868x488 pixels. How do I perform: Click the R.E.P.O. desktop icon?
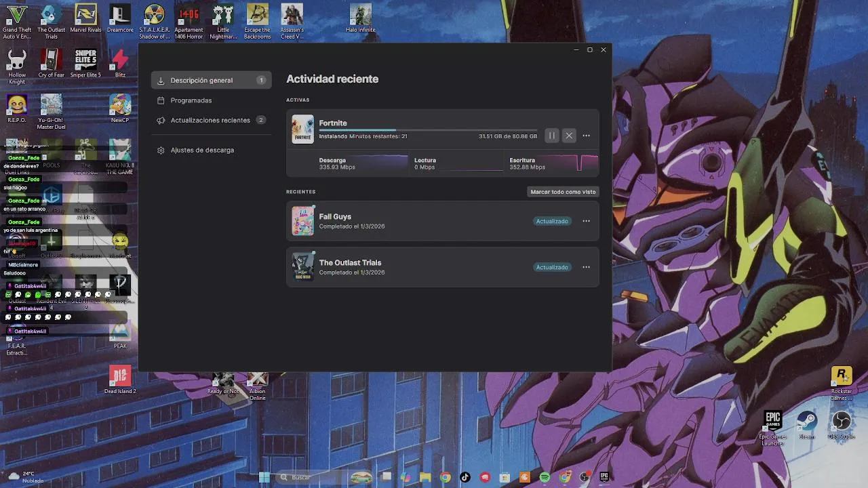[17, 108]
